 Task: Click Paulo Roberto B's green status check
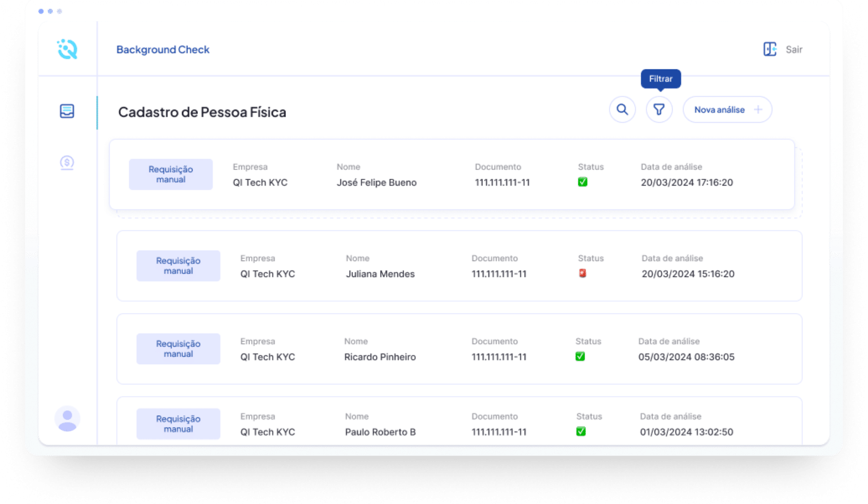tap(581, 432)
